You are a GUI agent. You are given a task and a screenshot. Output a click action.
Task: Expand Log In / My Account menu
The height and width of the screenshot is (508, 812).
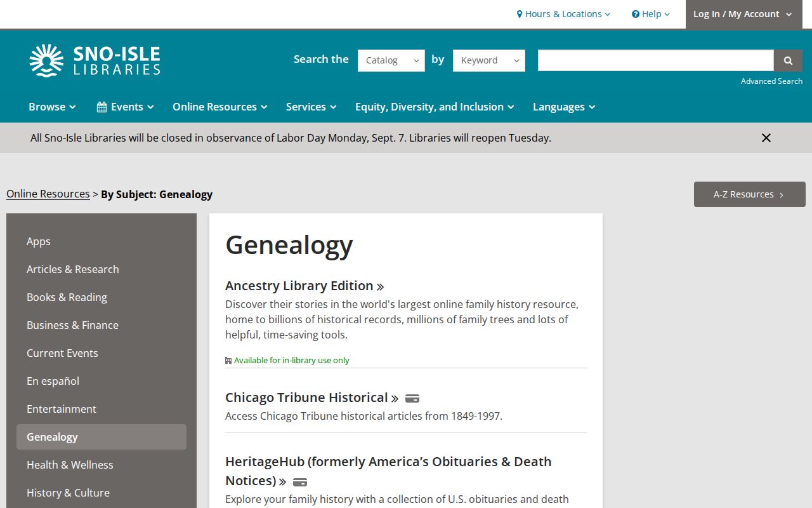743,14
